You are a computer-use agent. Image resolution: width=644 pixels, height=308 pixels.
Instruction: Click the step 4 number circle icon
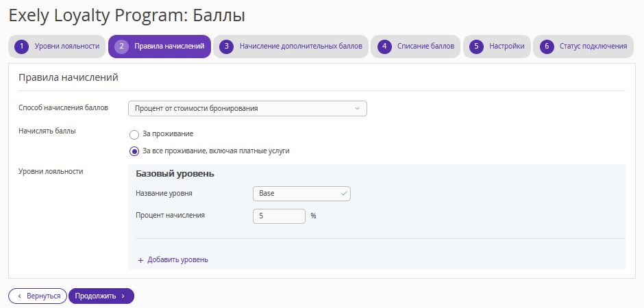(x=384, y=47)
